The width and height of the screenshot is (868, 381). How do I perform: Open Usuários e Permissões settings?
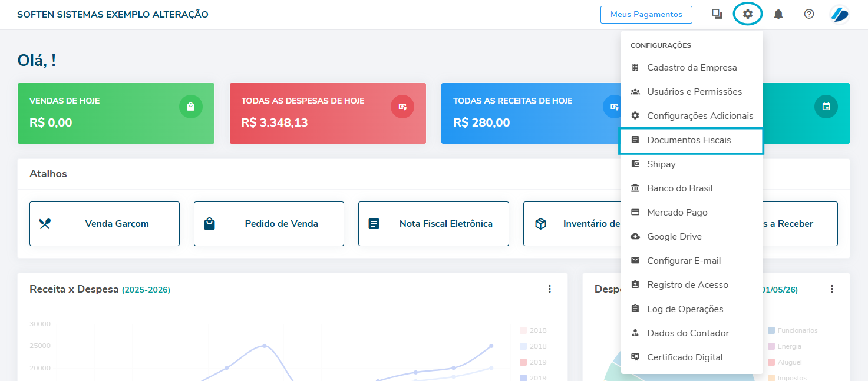tap(694, 92)
